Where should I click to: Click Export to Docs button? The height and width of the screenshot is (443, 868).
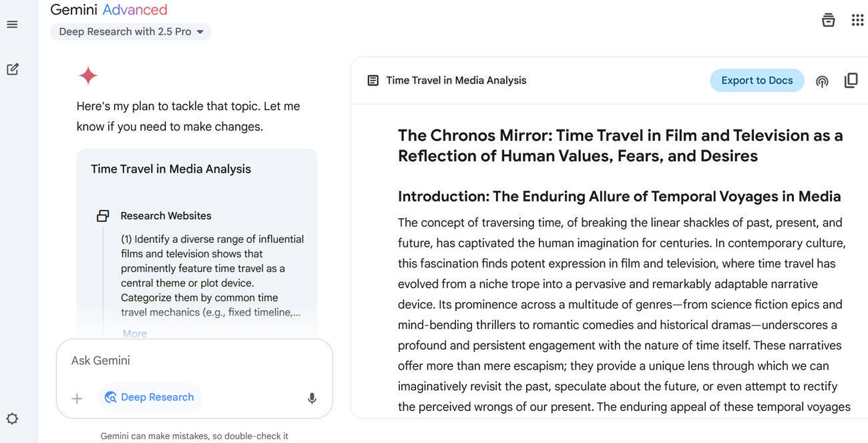point(756,81)
